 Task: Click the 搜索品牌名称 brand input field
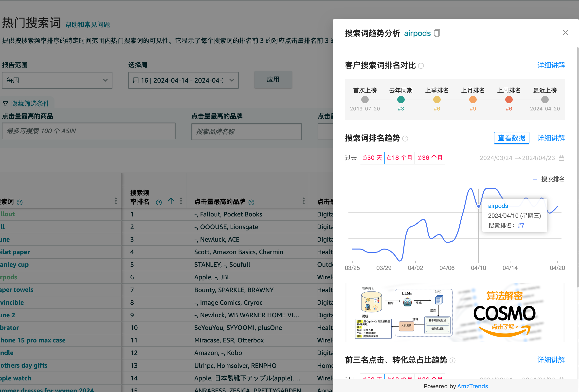246,131
